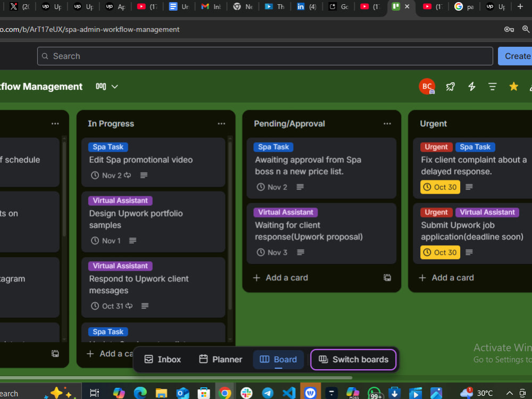532x399 pixels.
Task: Switch to the X (Twitter) browser tab
Action: coord(19,6)
